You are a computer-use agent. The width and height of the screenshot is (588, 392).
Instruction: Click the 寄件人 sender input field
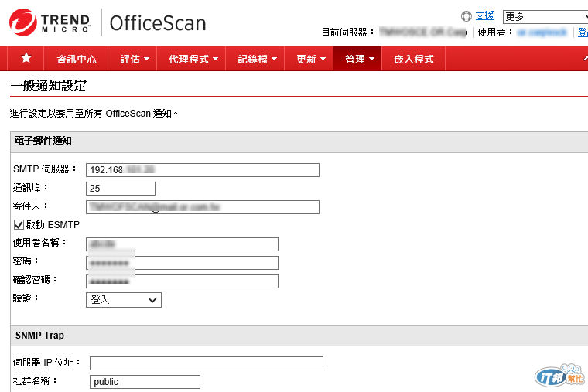(203, 207)
